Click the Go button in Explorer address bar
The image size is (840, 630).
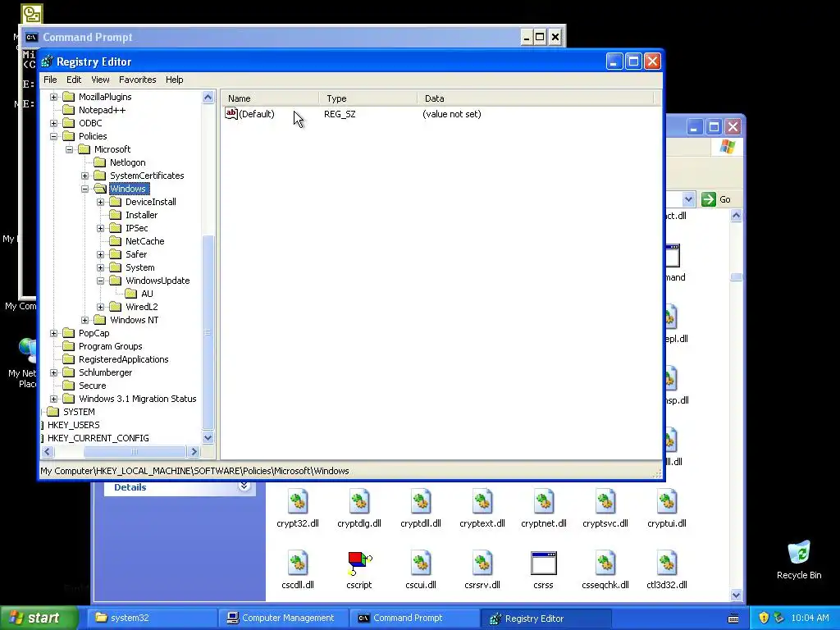pos(716,199)
